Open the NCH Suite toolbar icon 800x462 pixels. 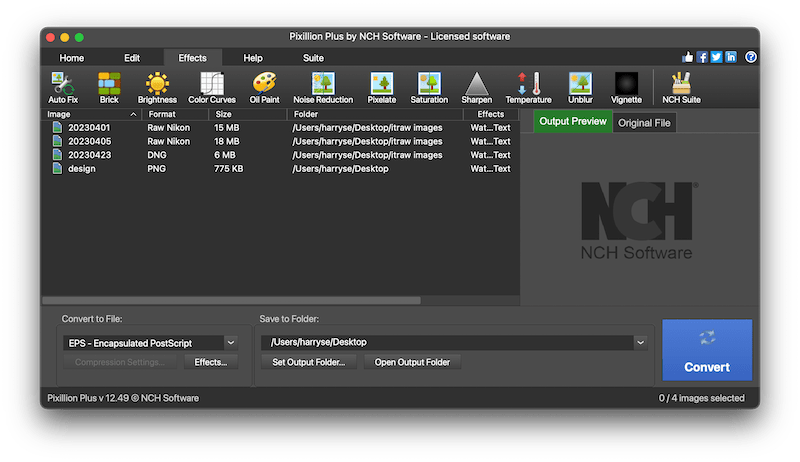[x=681, y=88]
